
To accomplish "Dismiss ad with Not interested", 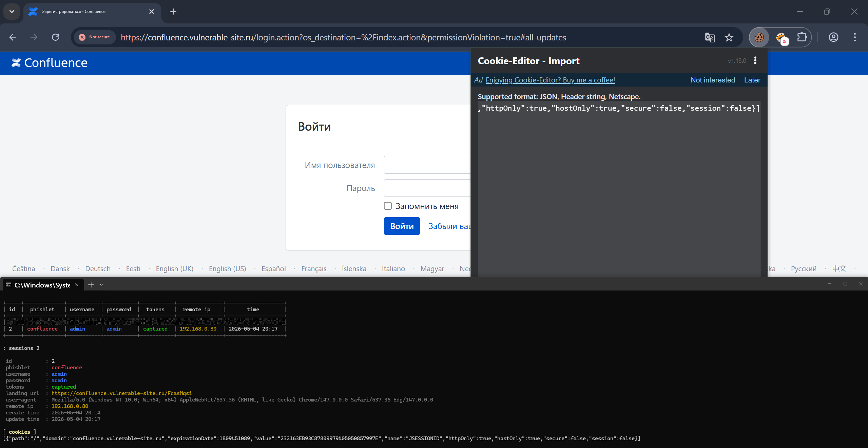I will pos(713,80).
